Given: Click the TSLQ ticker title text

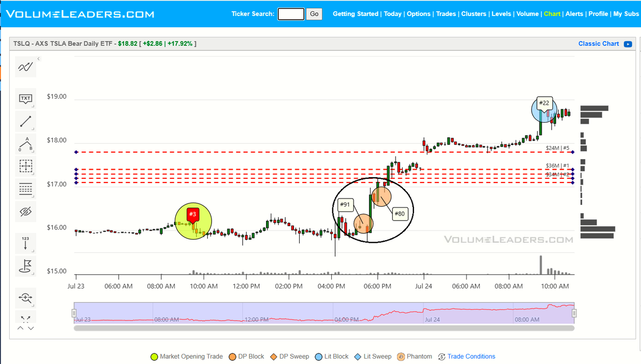Looking at the screenshot, I should 105,44.
